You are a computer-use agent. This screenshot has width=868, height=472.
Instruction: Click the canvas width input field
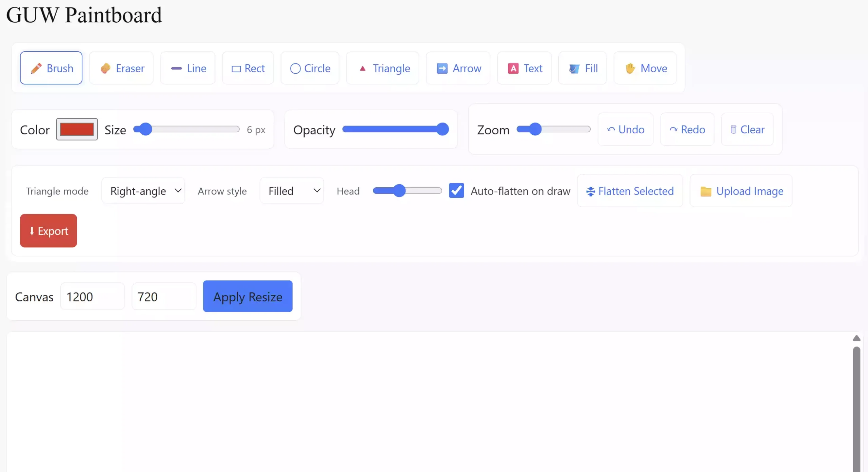pyautogui.click(x=93, y=297)
